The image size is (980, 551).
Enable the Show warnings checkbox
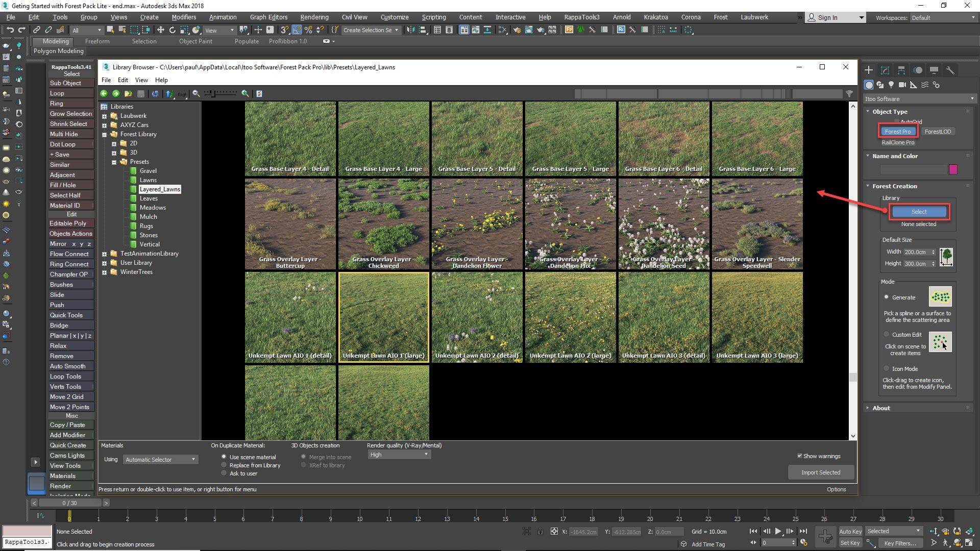800,456
